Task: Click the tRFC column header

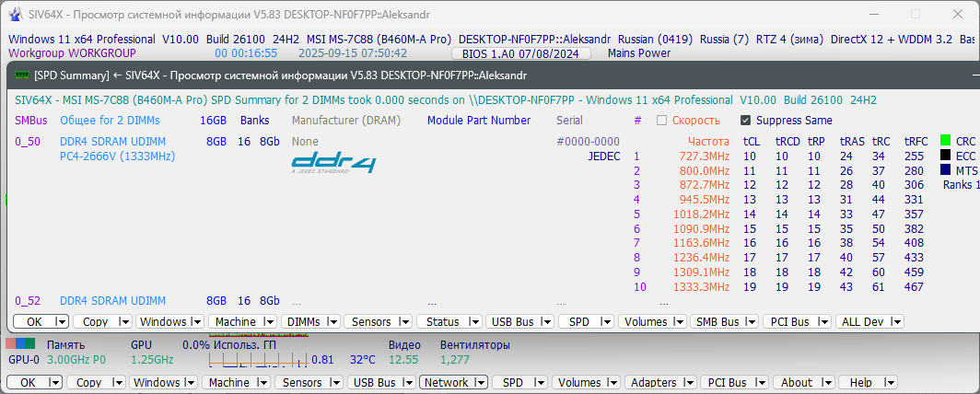Action: point(916,142)
